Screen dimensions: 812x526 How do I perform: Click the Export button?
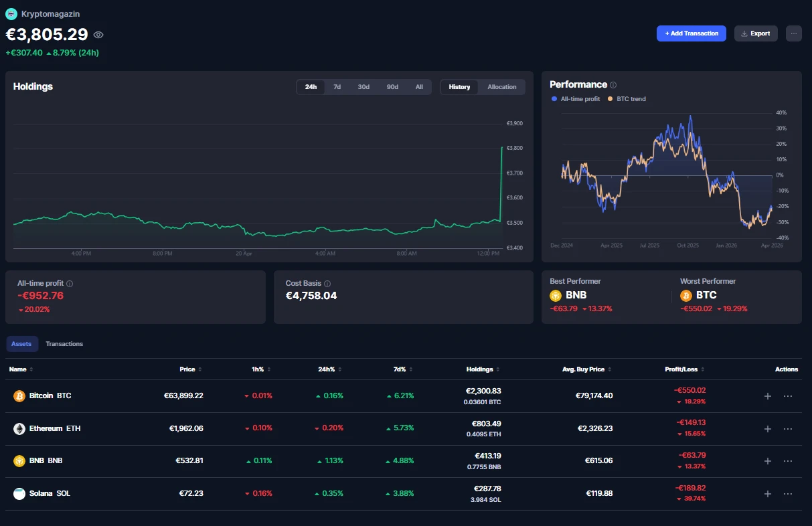pyautogui.click(x=756, y=33)
